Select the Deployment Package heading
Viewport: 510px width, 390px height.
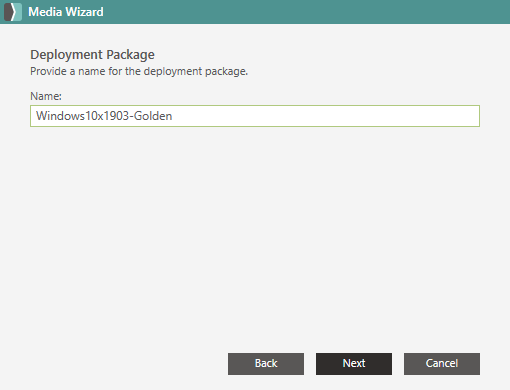click(92, 55)
